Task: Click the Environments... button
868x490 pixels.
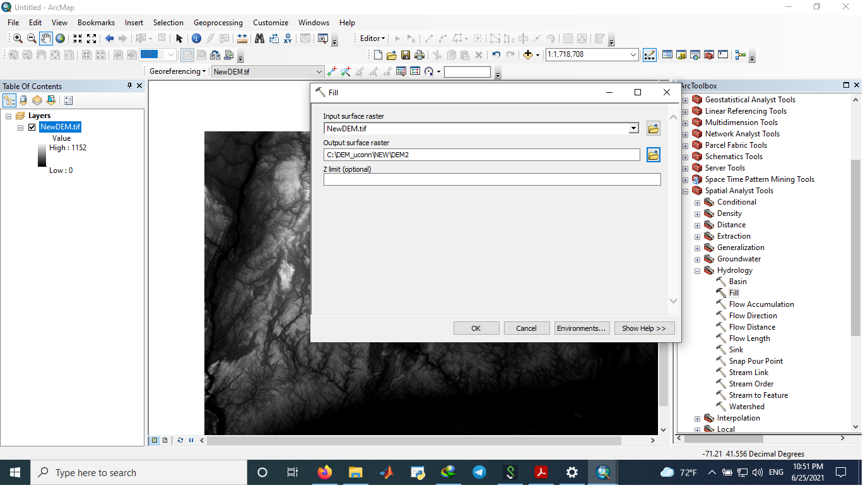Action: pyautogui.click(x=582, y=328)
